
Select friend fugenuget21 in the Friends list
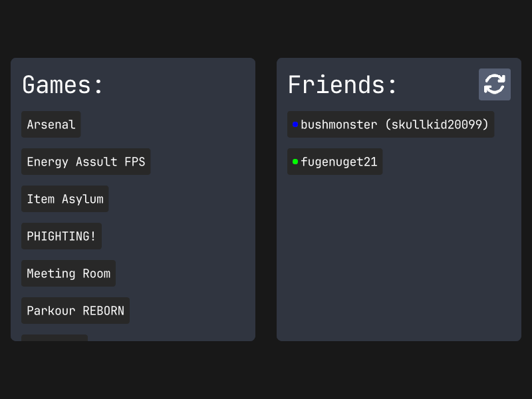338,162
